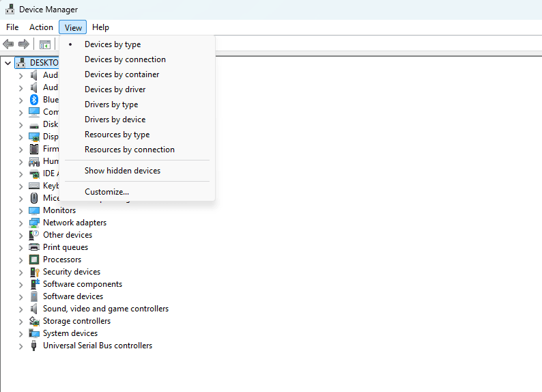Switch view to Resources by connection

click(137, 150)
